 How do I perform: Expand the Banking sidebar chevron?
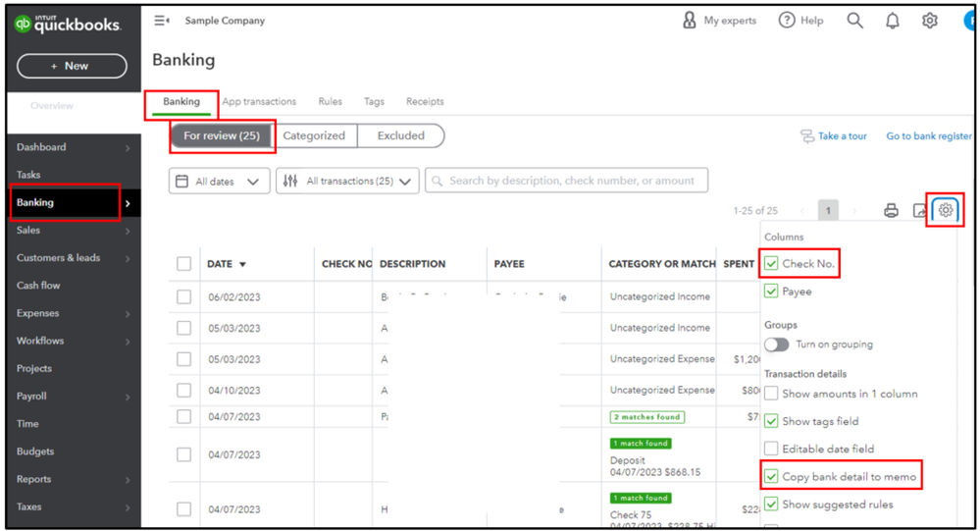click(x=128, y=203)
